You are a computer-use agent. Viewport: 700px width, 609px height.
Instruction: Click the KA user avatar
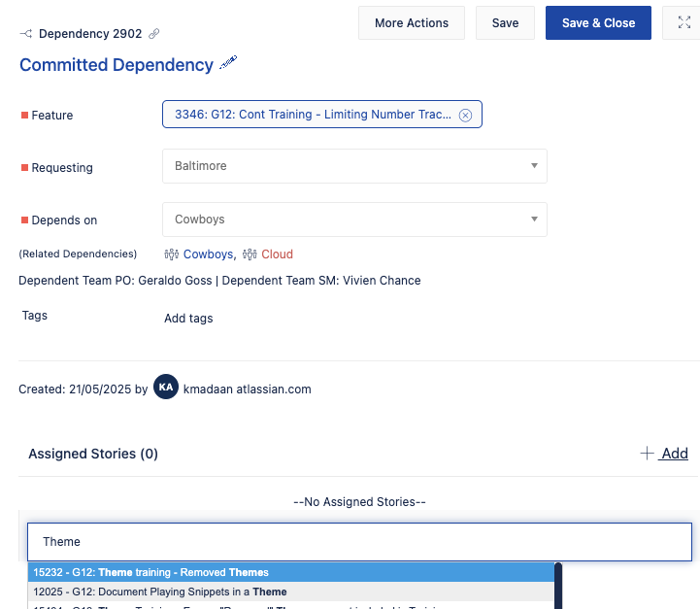166,387
